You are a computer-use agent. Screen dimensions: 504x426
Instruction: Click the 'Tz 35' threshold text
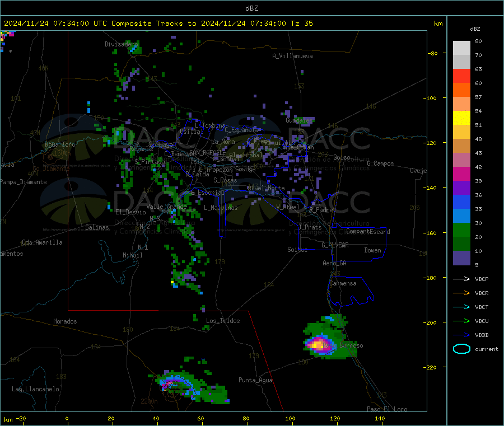tap(301, 24)
